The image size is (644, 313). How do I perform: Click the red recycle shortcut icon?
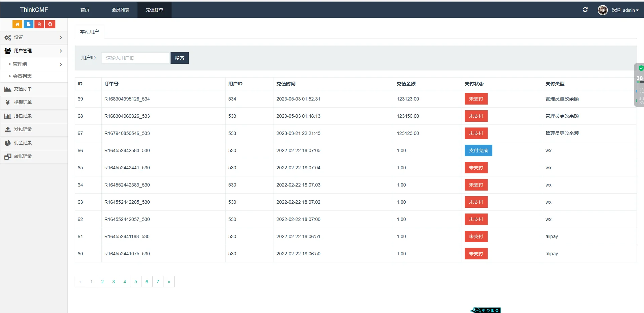(x=50, y=24)
